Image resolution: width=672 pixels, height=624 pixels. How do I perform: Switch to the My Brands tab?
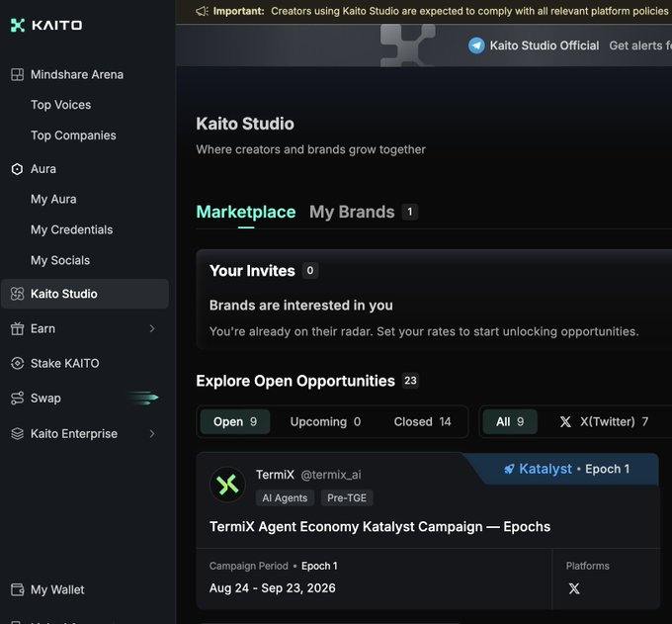click(352, 213)
